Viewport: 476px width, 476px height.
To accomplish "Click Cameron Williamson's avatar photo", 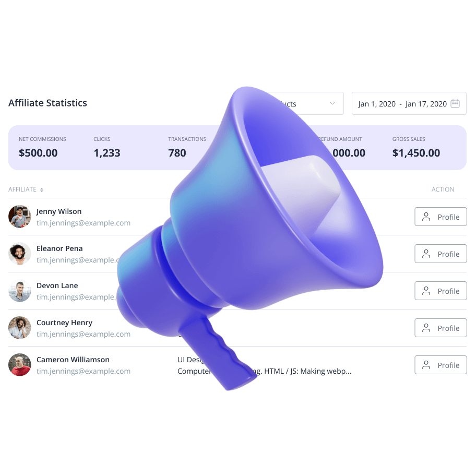I will pos(20,365).
